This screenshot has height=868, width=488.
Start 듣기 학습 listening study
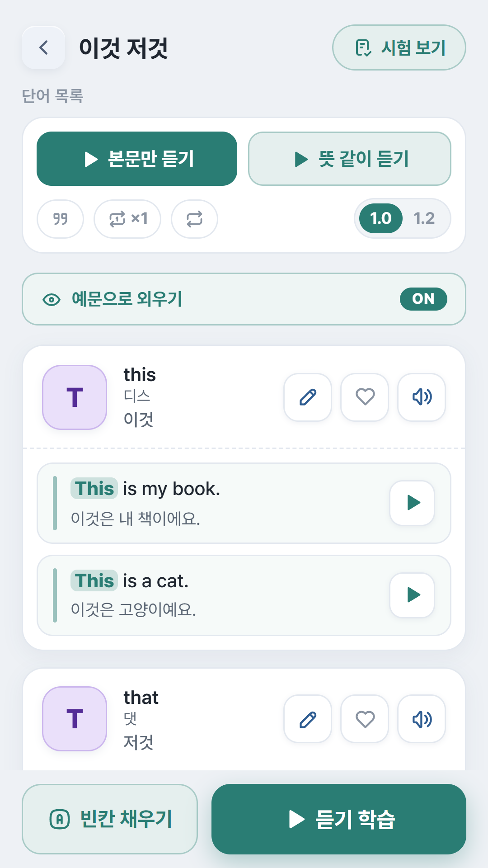pyautogui.click(x=339, y=819)
